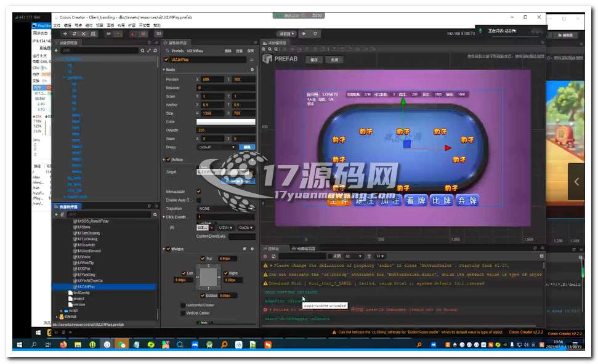Click the close button beside save in PREFAB bar

click(x=334, y=60)
